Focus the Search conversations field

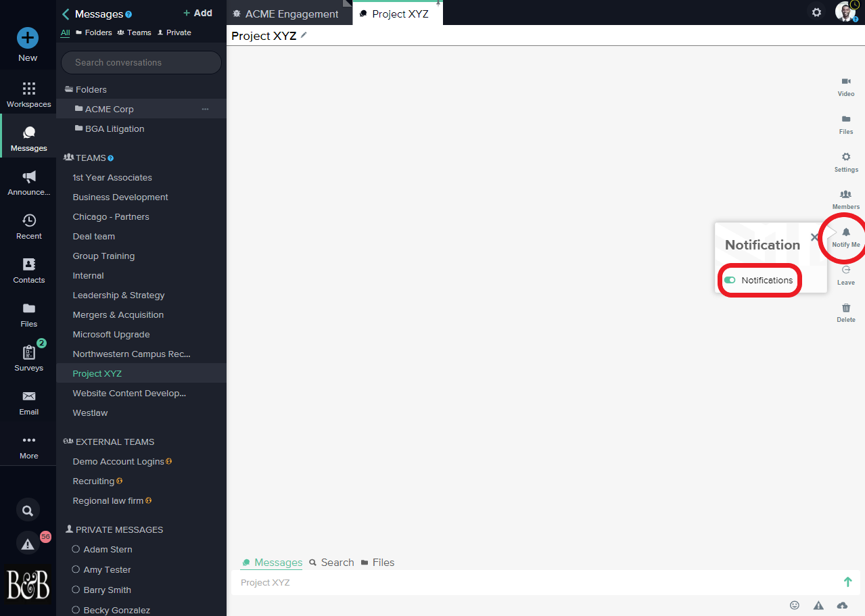tap(141, 62)
